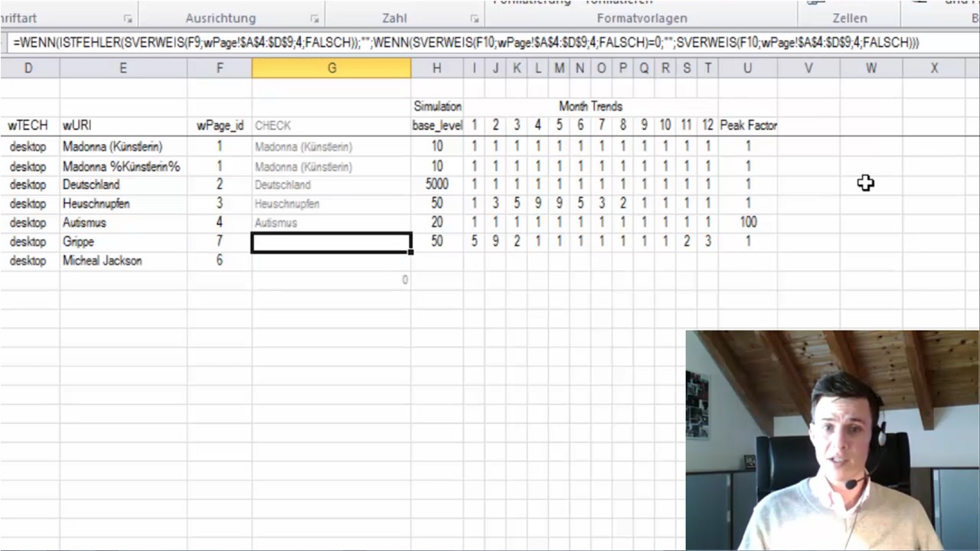Select column H header
Viewport: 980px width, 551px height.
(436, 68)
